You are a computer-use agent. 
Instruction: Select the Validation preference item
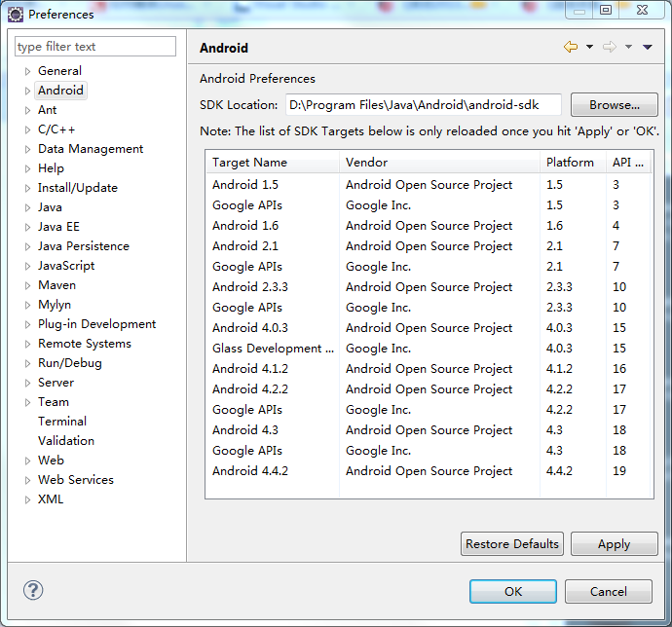tap(66, 441)
